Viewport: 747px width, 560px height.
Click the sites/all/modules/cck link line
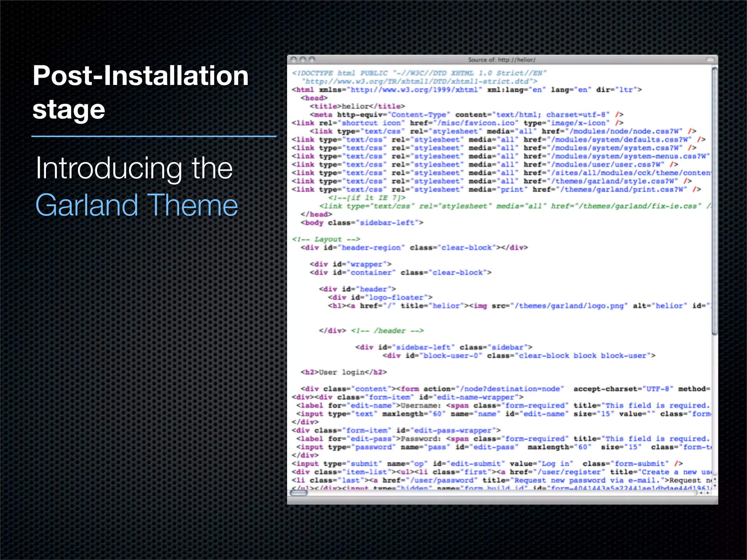(x=501, y=173)
